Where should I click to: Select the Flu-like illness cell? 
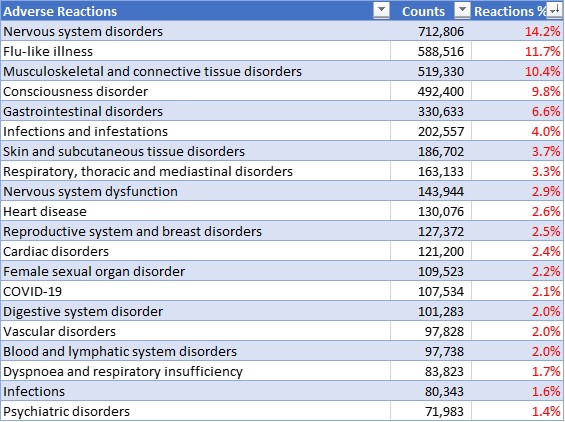click(x=196, y=51)
